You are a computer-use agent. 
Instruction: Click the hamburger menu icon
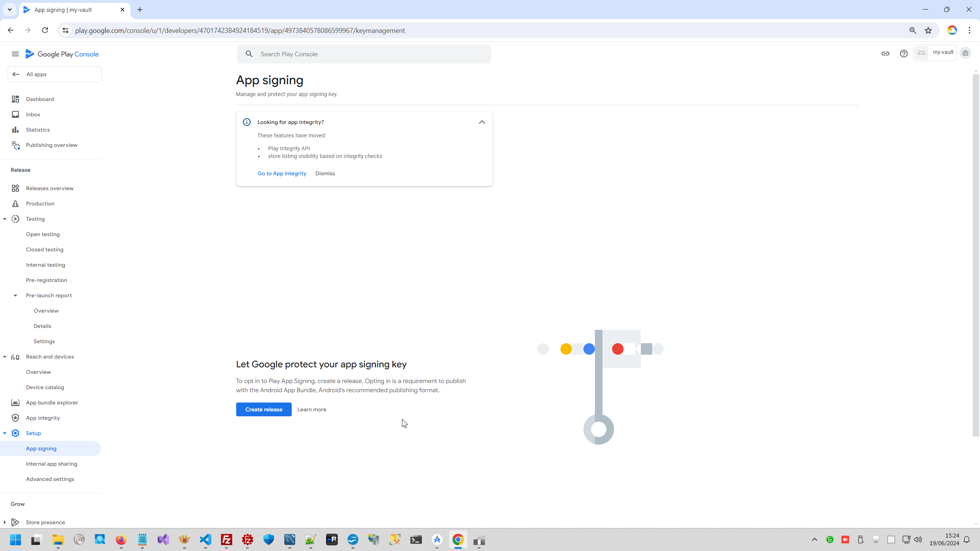[15, 54]
